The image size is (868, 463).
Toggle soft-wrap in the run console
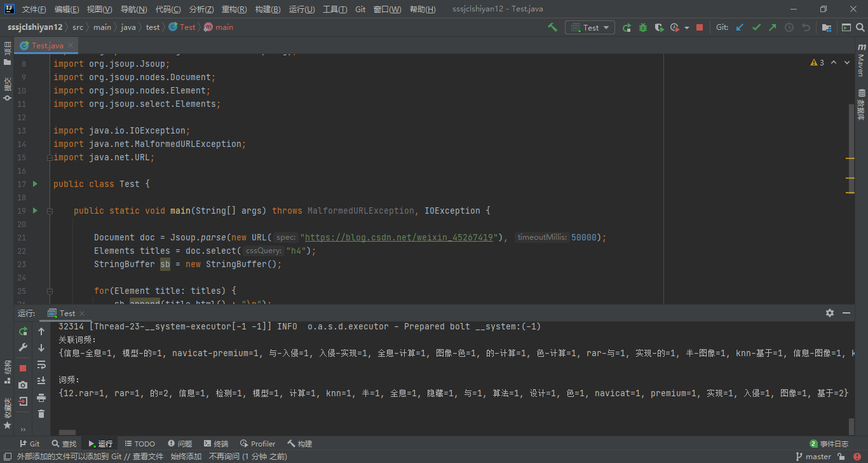click(x=41, y=364)
